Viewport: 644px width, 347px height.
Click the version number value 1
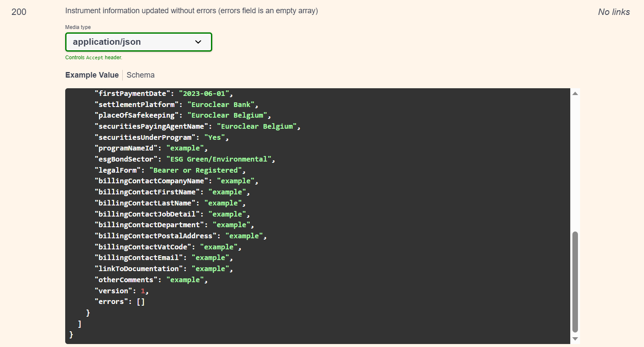tap(143, 291)
